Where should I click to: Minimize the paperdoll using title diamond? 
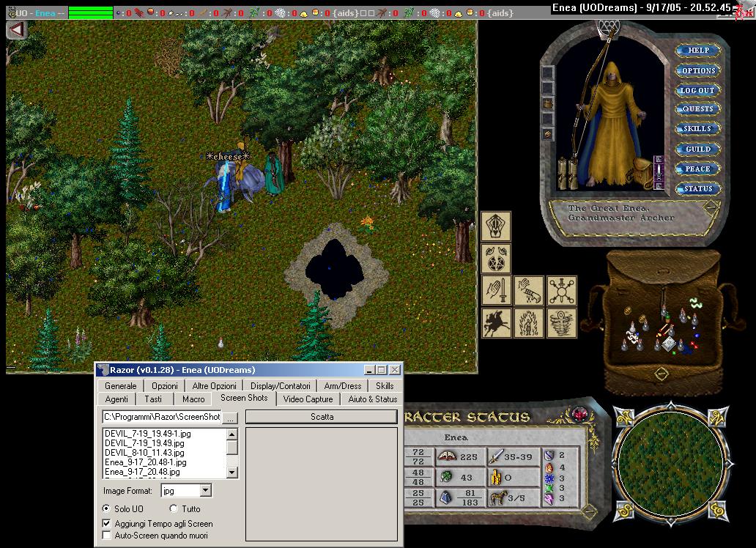click(x=711, y=208)
